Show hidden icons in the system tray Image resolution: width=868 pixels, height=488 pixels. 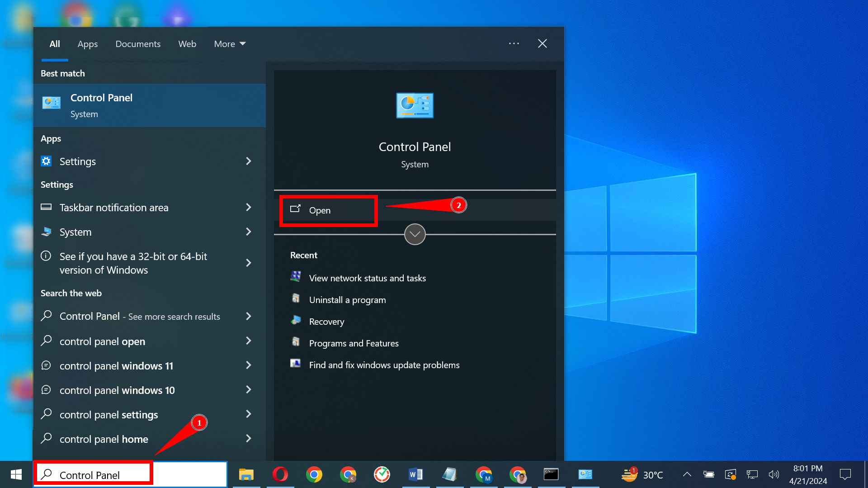coord(687,474)
